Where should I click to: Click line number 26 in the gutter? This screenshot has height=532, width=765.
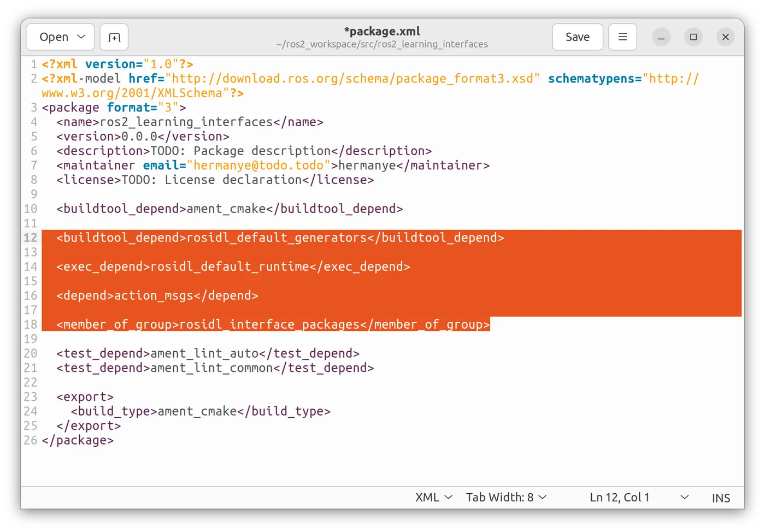tap(31, 440)
